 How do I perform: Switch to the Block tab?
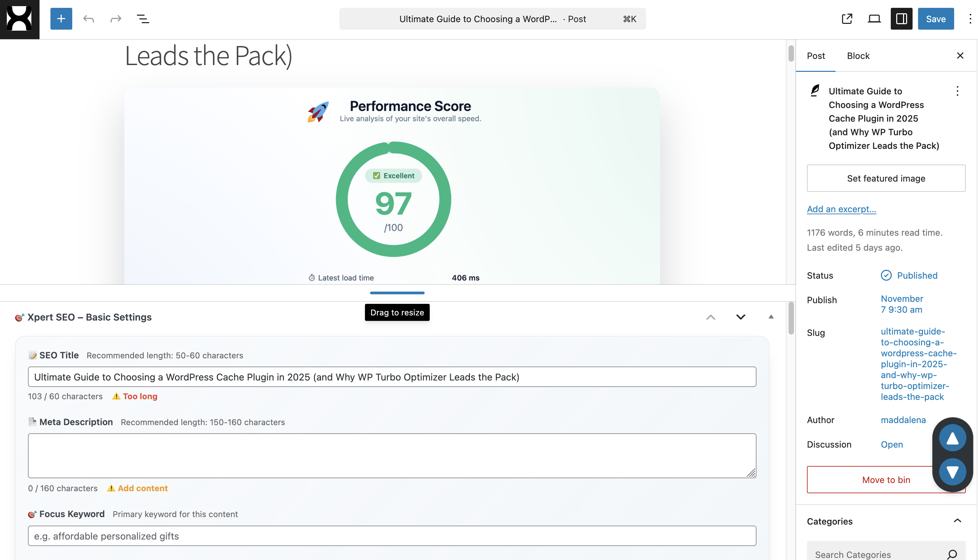click(x=858, y=56)
